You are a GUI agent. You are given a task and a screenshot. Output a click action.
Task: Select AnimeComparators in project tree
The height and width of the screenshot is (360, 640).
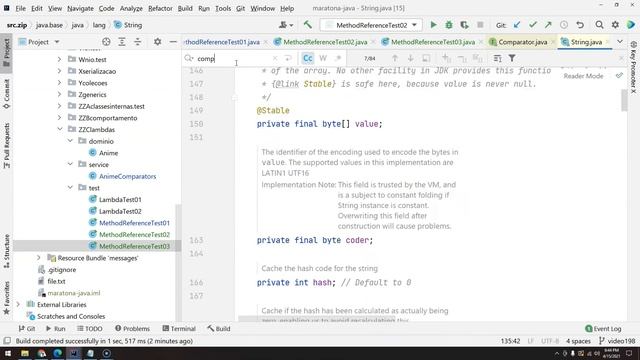tap(127, 176)
